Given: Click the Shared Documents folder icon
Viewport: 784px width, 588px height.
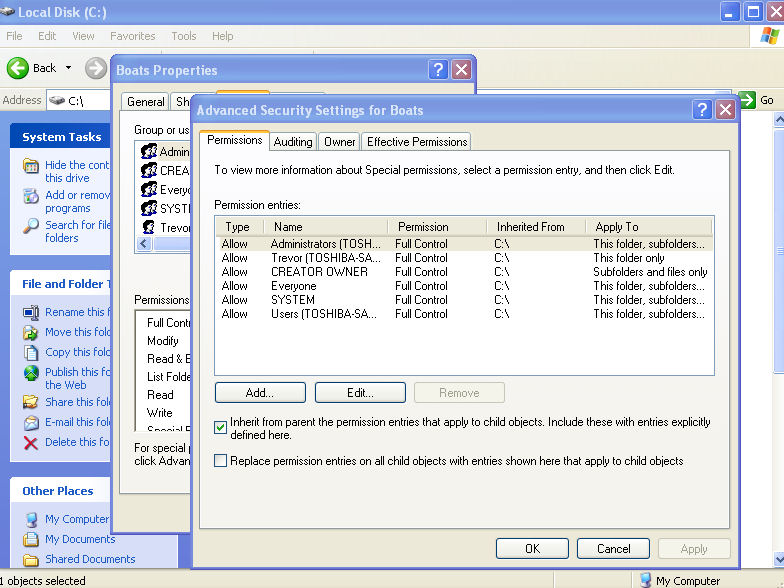Looking at the screenshot, I should 31,560.
